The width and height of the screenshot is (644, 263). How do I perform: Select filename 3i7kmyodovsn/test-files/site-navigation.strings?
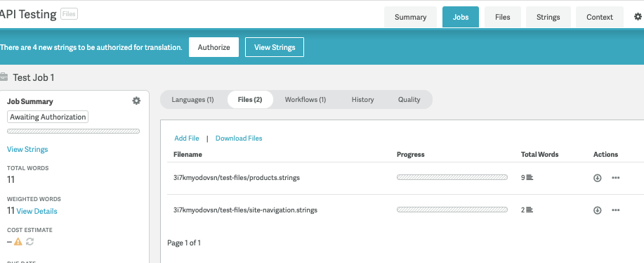click(x=245, y=210)
